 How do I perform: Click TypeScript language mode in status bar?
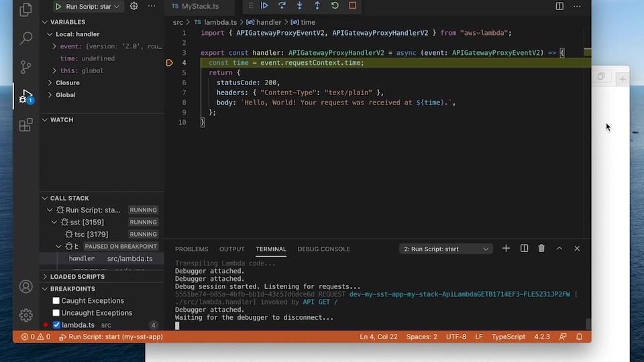coord(508,337)
